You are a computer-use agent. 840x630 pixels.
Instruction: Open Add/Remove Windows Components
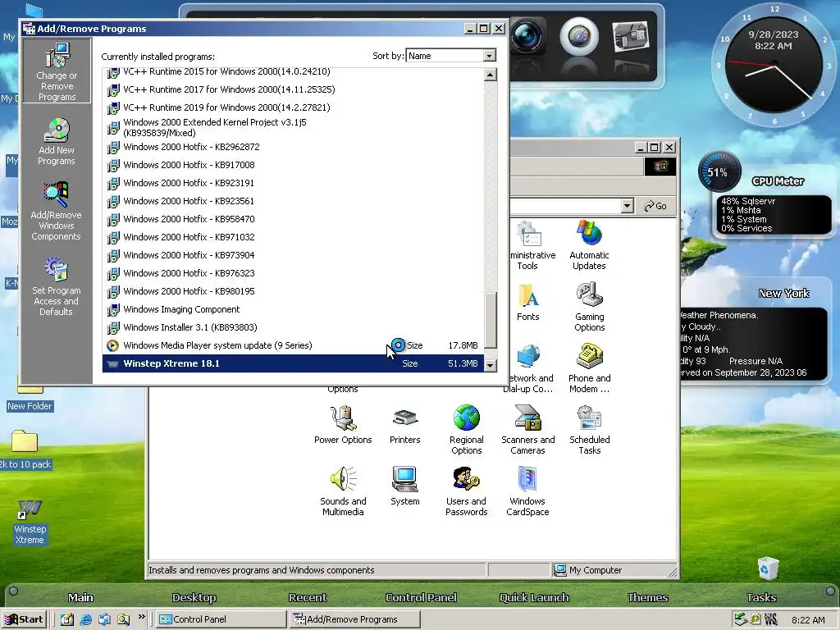point(57,211)
